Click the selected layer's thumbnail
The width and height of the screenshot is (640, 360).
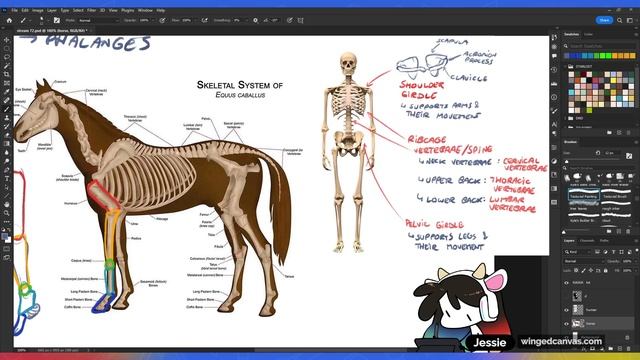click(577, 324)
